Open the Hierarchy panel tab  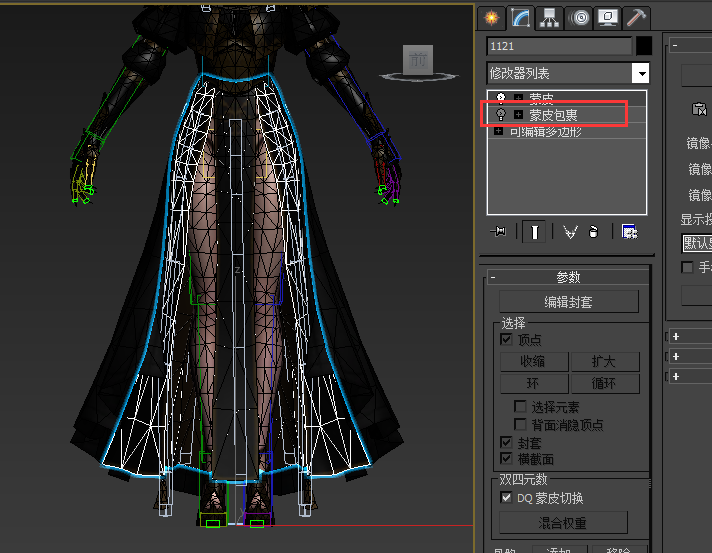[549, 18]
